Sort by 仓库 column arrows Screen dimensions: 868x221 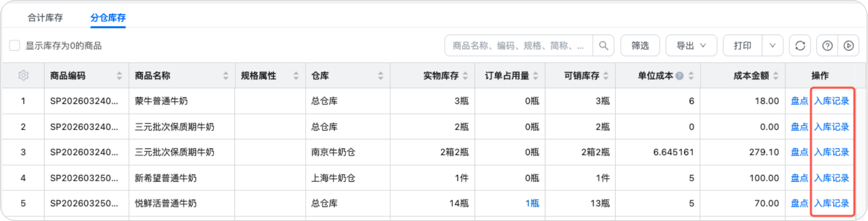pos(380,76)
